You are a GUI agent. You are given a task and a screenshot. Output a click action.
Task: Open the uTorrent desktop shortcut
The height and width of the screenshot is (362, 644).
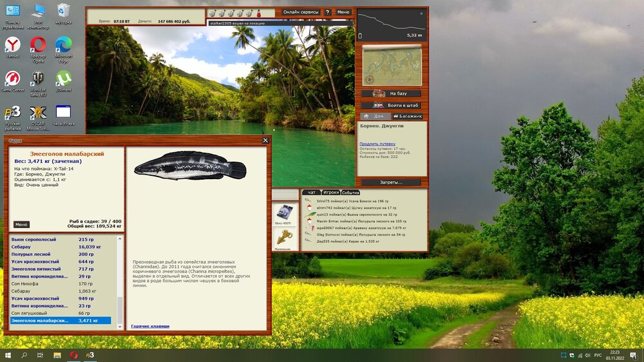63,81
